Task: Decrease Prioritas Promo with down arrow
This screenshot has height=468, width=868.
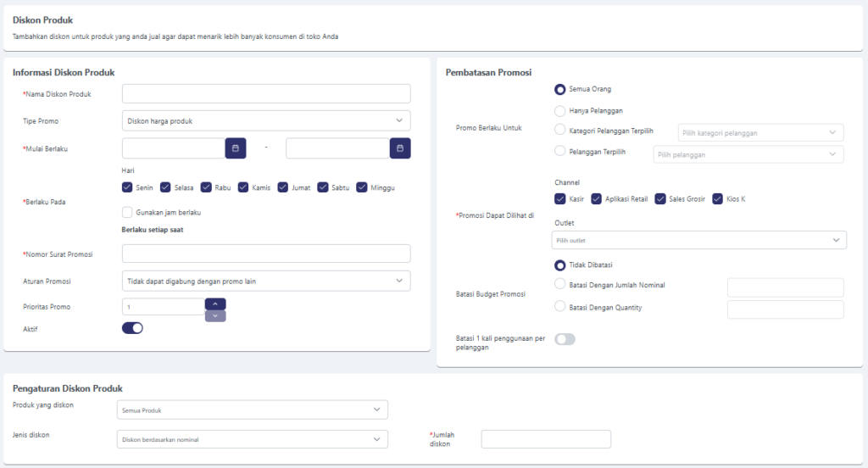Action: [x=215, y=315]
